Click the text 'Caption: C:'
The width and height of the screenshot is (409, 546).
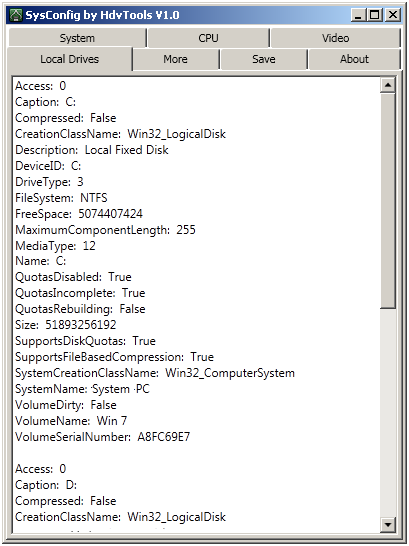click(x=46, y=102)
